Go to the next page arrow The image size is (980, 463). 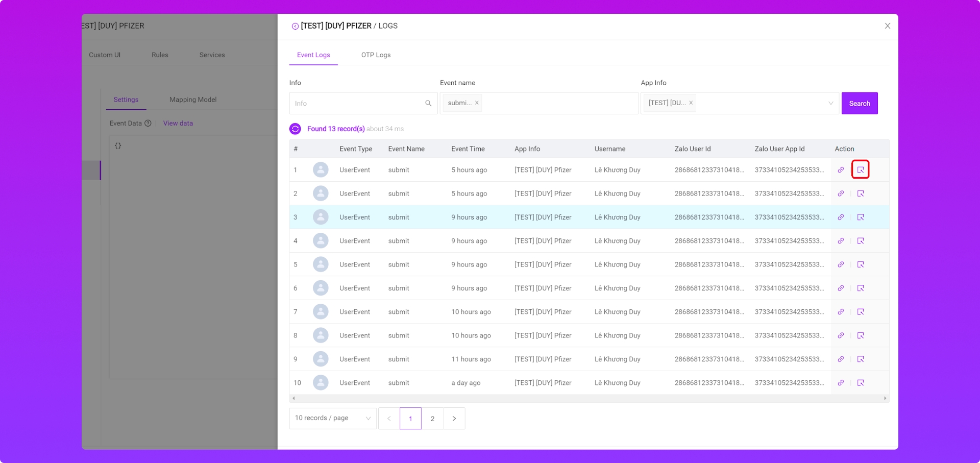click(x=454, y=419)
